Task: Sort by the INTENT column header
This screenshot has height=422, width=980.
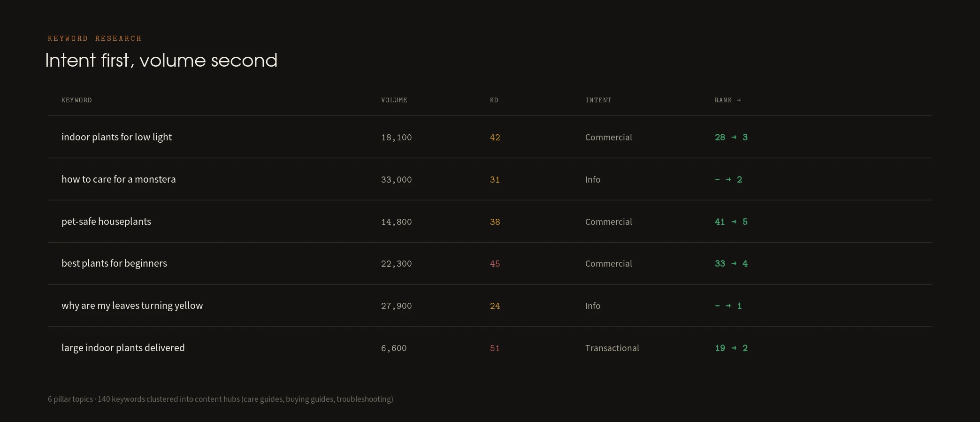Action: coord(598,100)
